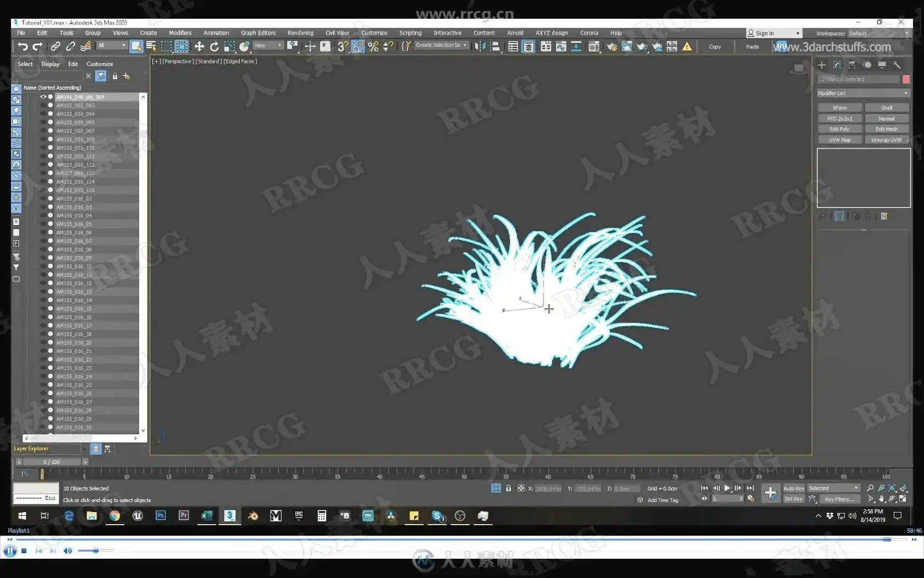The width and height of the screenshot is (924, 578).
Task: Open the key mode 'Selected' dropdown
Action: (x=833, y=488)
